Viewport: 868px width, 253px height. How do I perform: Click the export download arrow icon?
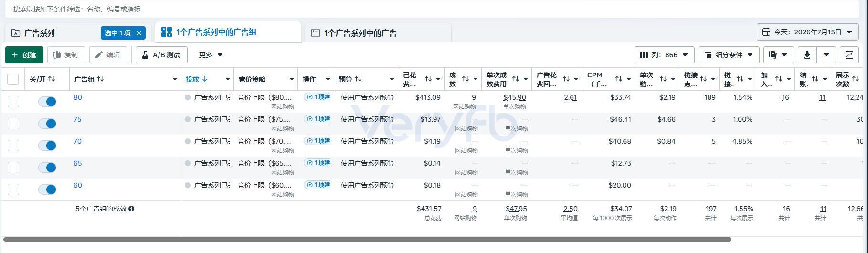pyautogui.click(x=807, y=55)
